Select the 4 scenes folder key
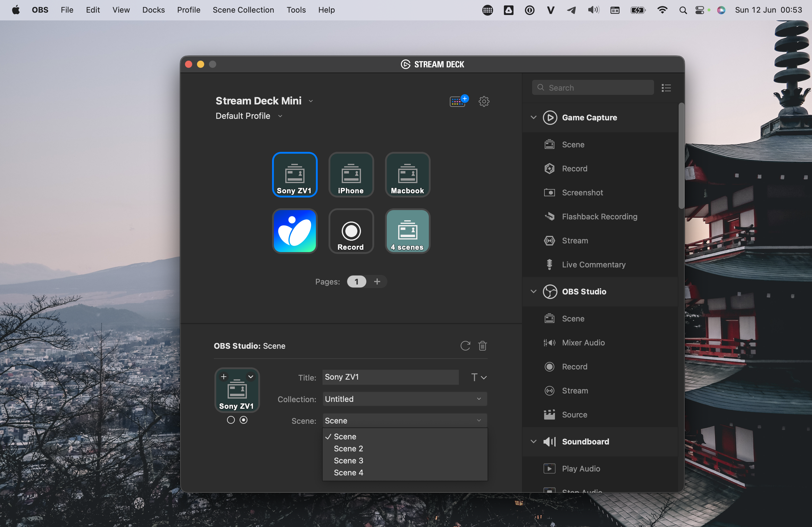Image resolution: width=812 pixels, height=527 pixels. pyautogui.click(x=408, y=231)
